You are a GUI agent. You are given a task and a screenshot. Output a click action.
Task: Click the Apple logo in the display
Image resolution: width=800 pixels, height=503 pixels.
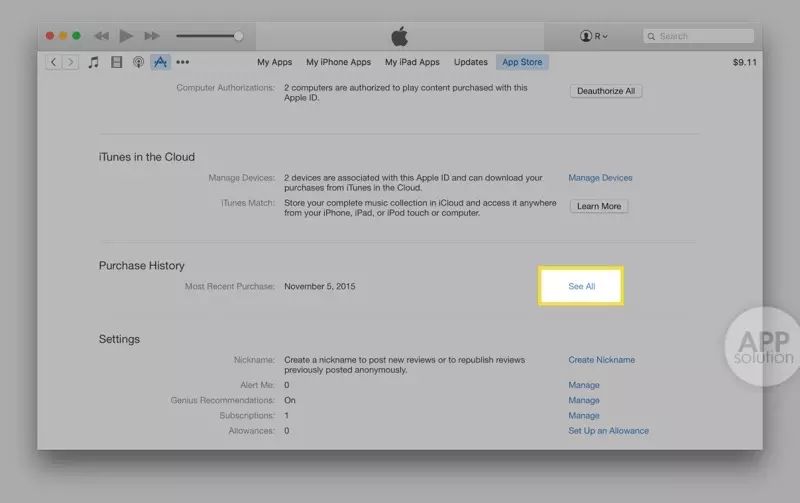tap(399, 36)
